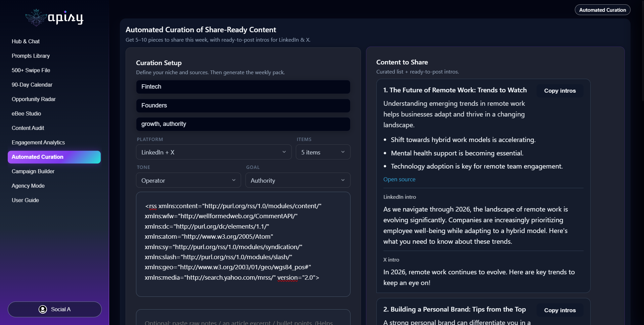Click the X intro text starting 'In 2026'
This screenshot has width=644, height=325.
click(479, 277)
